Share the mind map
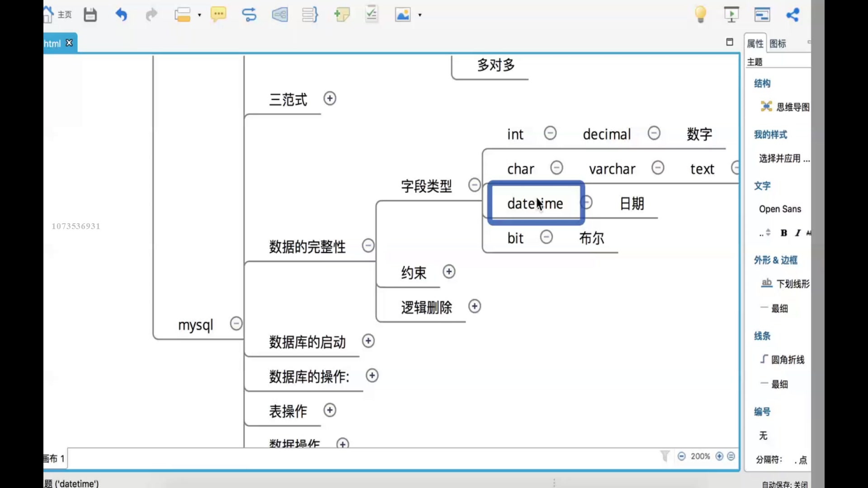This screenshot has width=868, height=488. (x=793, y=15)
